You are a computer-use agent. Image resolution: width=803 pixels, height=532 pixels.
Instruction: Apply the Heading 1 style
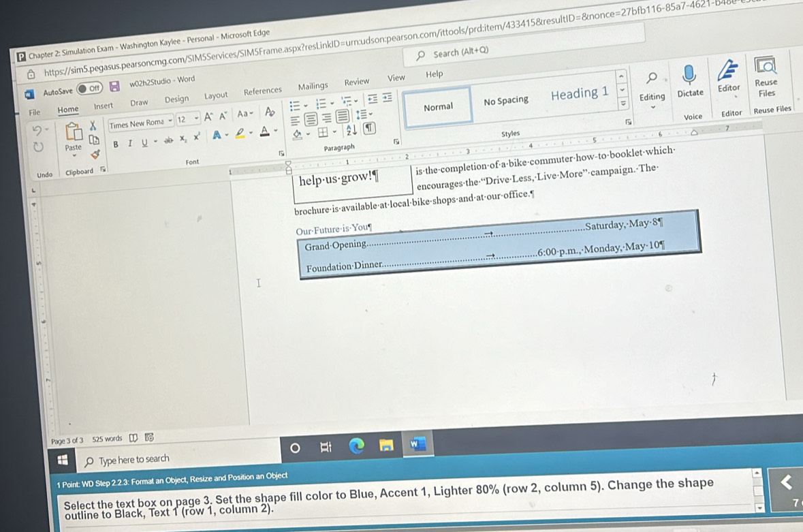[579, 94]
